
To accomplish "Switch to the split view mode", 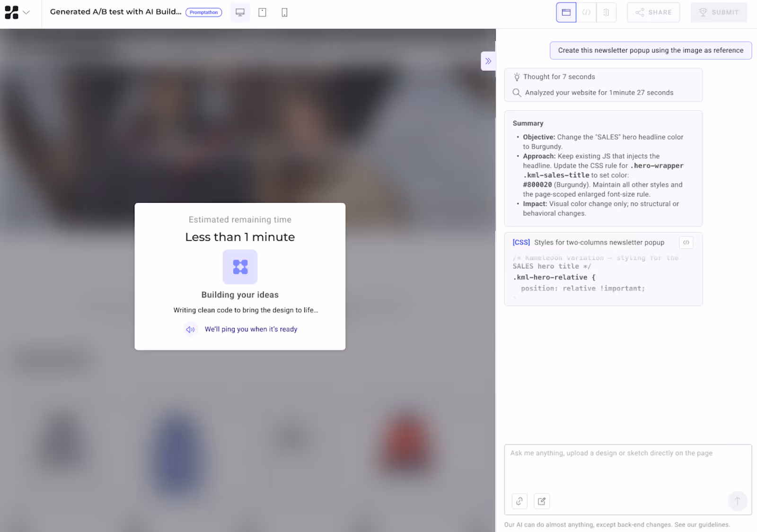I will point(606,12).
